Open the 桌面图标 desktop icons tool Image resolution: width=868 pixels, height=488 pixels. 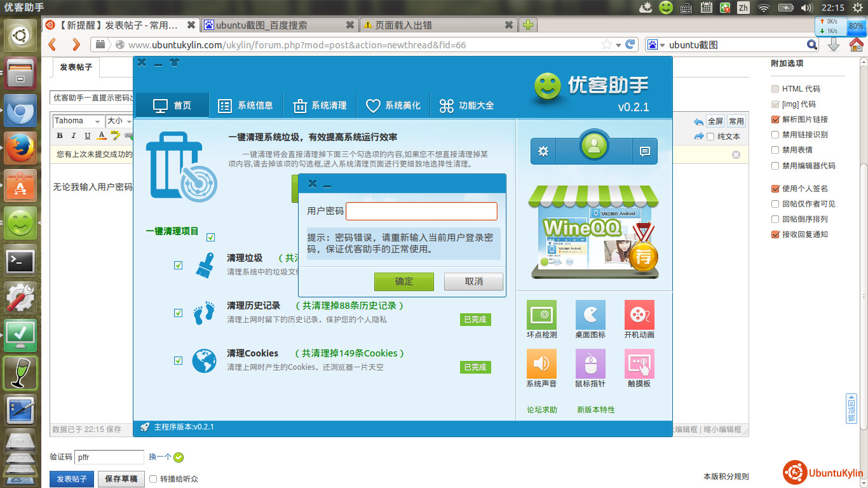[x=590, y=315]
